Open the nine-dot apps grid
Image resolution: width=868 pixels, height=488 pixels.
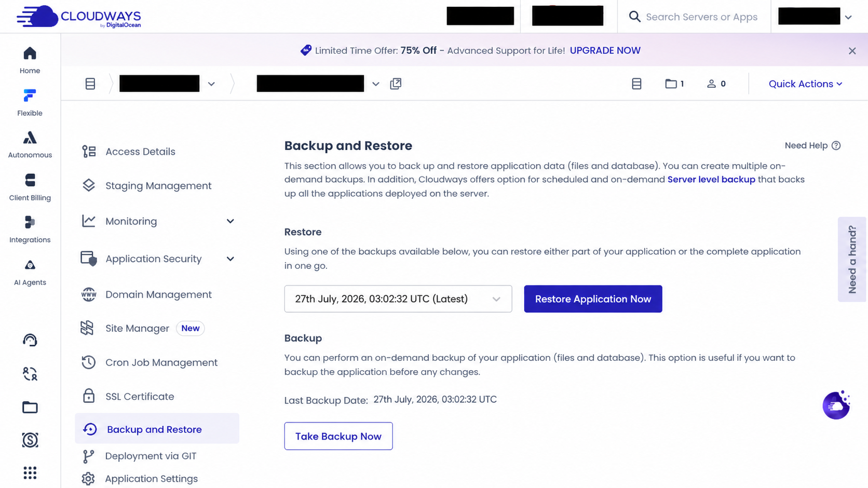[30, 473]
